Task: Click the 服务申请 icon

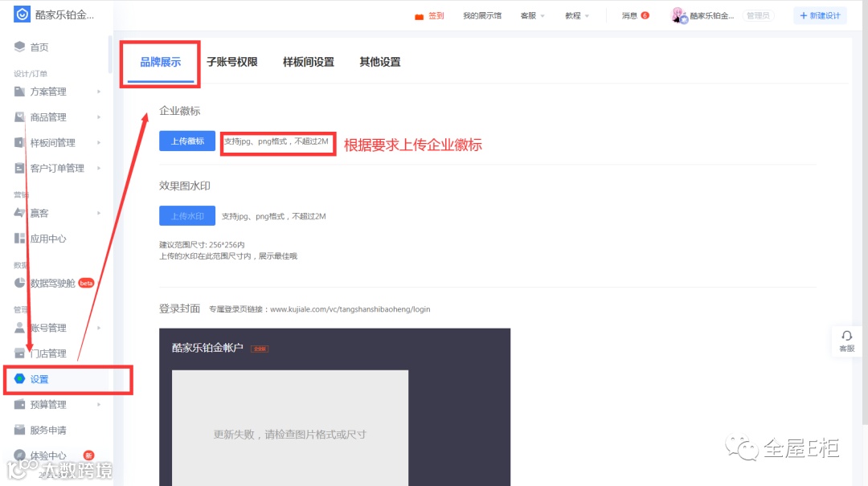Action: point(20,430)
